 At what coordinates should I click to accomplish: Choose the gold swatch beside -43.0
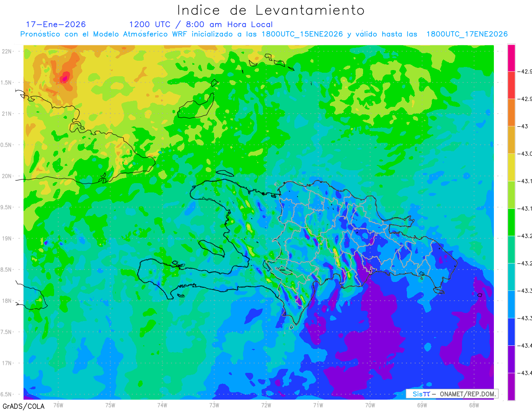(x=511, y=140)
